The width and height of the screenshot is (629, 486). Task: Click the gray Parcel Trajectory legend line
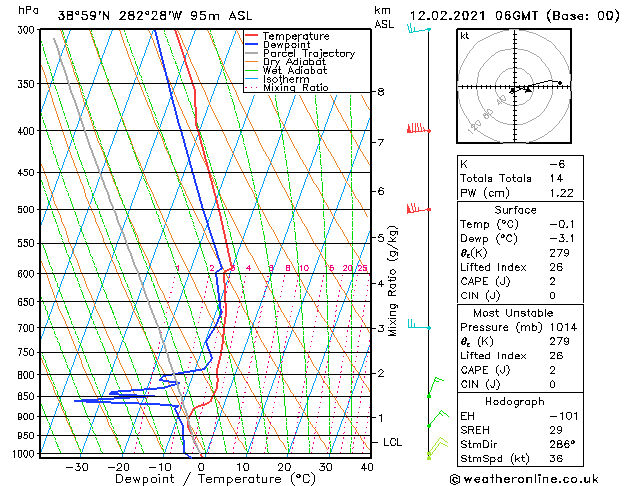click(x=251, y=53)
